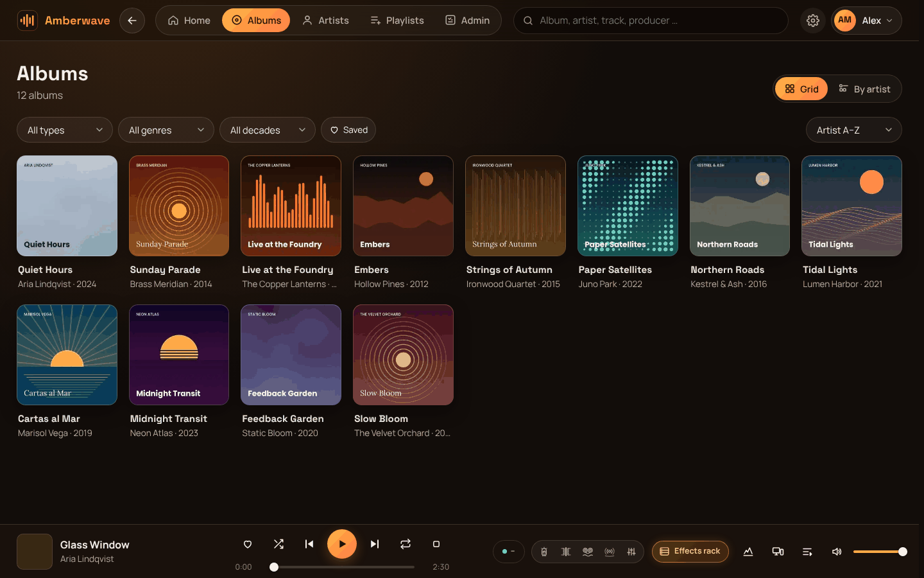Image resolution: width=924 pixels, height=578 pixels.
Task: Toggle the tape reels effect icon
Action: pos(588,552)
